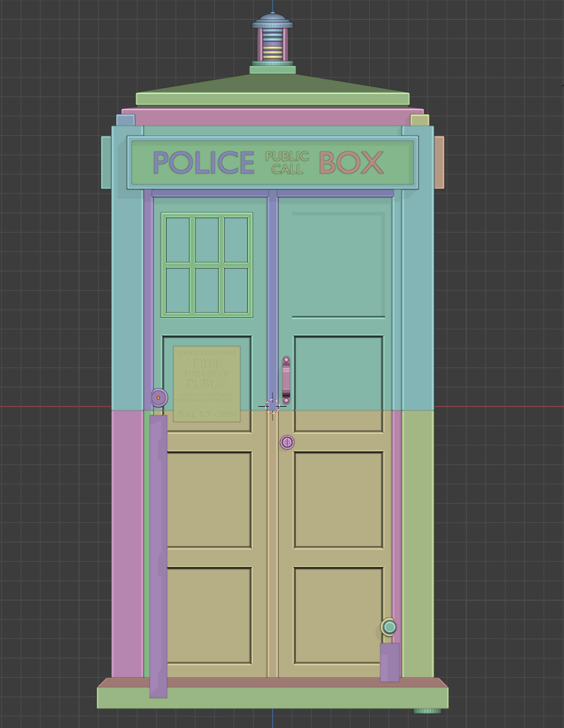The height and width of the screenshot is (728, 564).
Task: Select the green base slab at the bottom
Action: tap(273, 697)
